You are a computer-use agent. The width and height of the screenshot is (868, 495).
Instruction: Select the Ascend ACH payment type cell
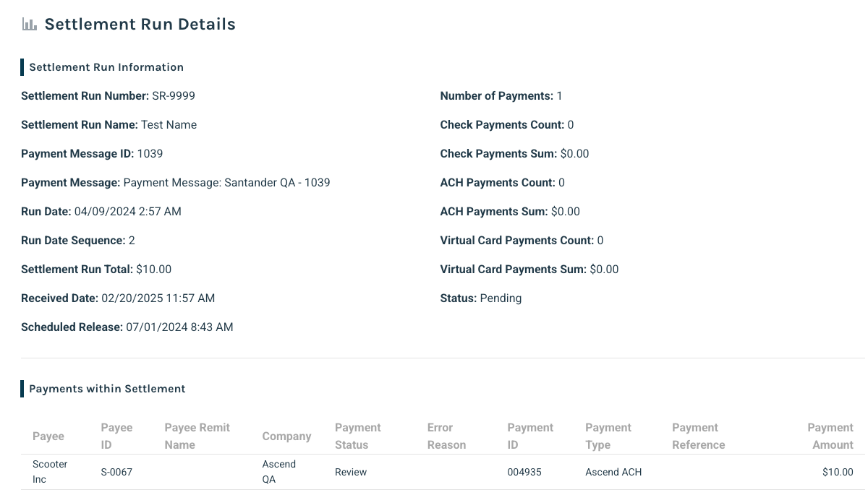pyautogui.click(x=613, y=473)
